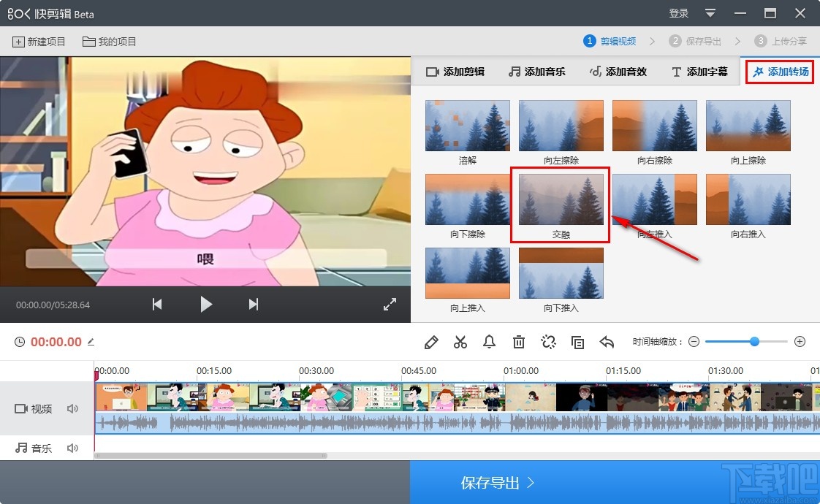
Task: Click the 01:00.00 mark on the timeline ruler
Action: click(x=521, y=370)
